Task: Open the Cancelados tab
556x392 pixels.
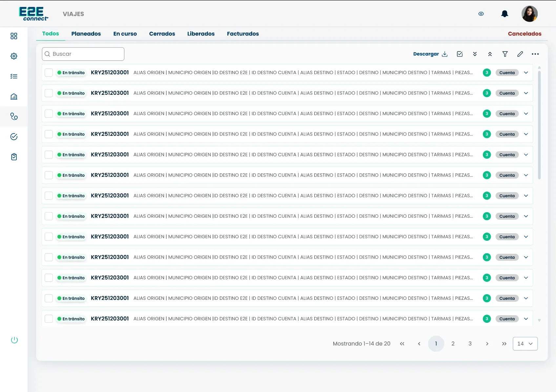Action: pyautogui.click(x=525, y=34)
